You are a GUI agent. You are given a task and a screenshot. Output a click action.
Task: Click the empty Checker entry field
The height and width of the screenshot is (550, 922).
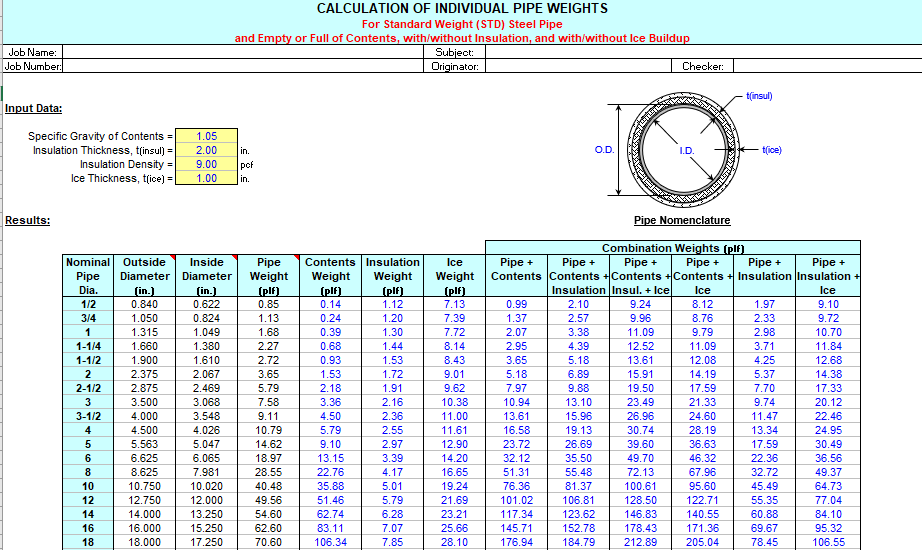point(827,66)
